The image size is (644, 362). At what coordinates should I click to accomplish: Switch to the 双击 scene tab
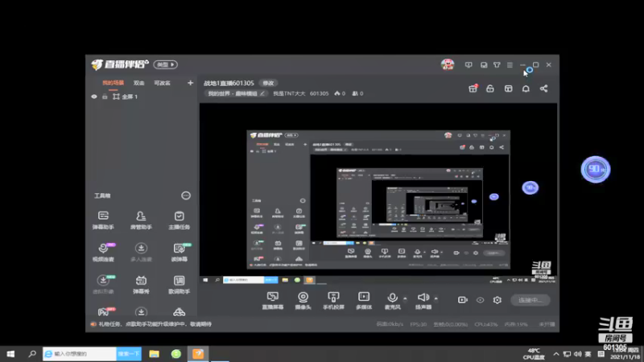[x=138, y=83]
